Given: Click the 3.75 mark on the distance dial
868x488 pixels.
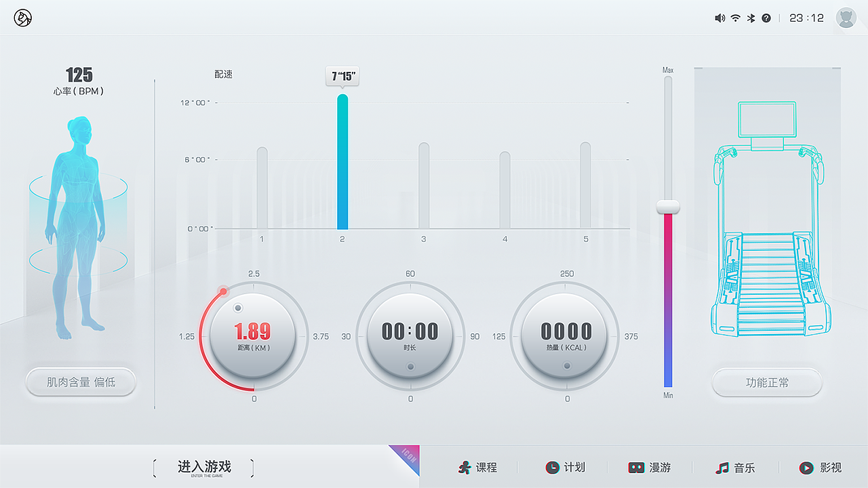Looking at the screenshot, I should tap(321, 337).
